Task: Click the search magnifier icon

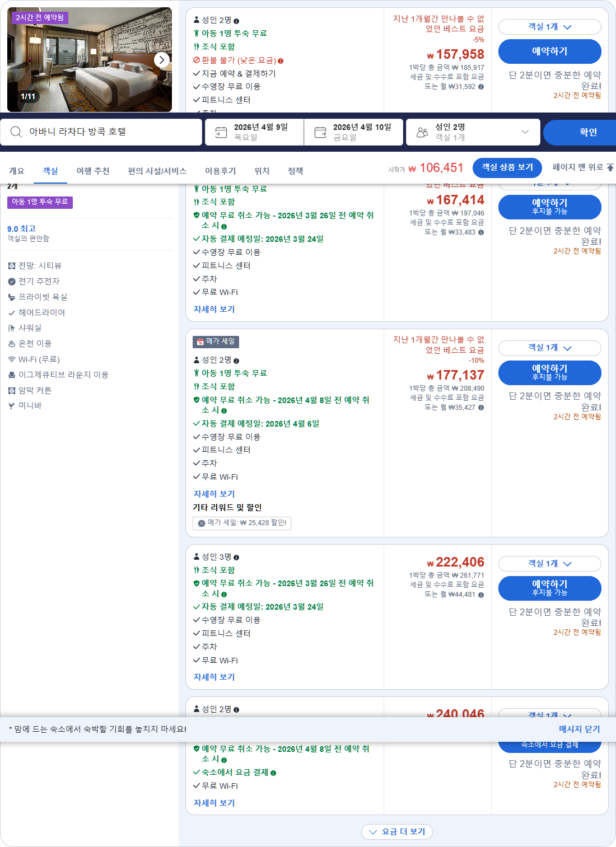Action: click(x=16, y=132)
